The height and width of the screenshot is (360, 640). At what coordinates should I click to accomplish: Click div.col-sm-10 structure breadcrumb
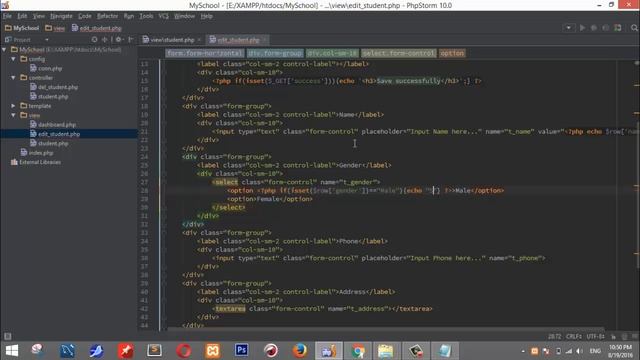point(332,53)
